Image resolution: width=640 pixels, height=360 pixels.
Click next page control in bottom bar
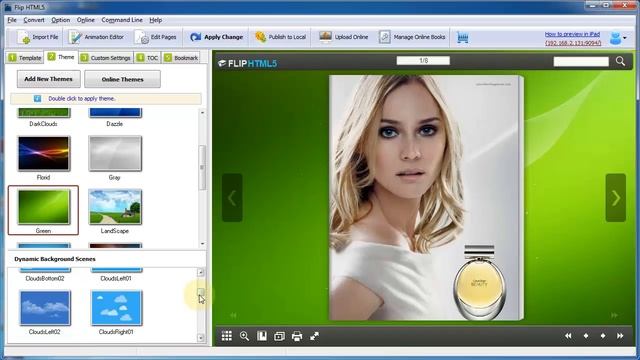point(603,336)
